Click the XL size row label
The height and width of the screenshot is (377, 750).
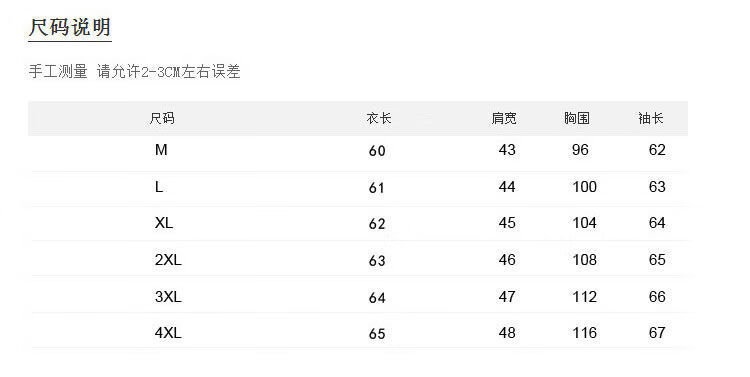click(164, 222)
